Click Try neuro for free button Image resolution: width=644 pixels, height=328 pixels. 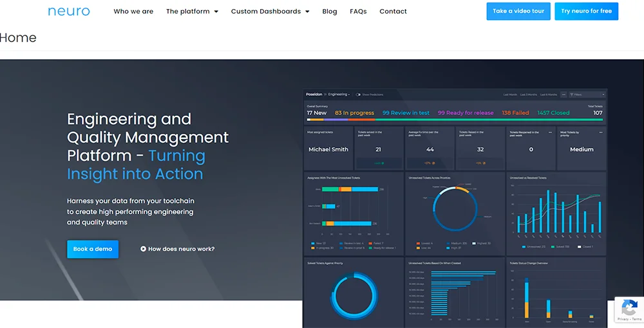(x=587, y=11)
